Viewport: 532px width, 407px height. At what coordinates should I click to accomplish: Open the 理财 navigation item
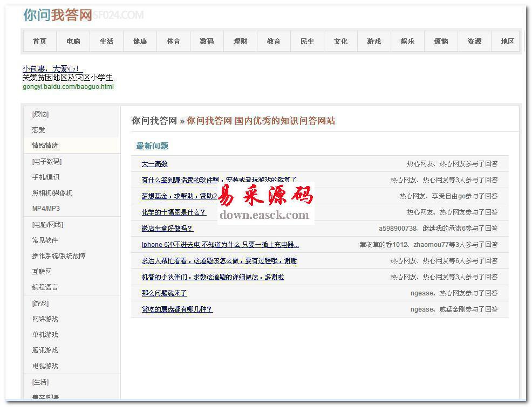pos(240,42)
